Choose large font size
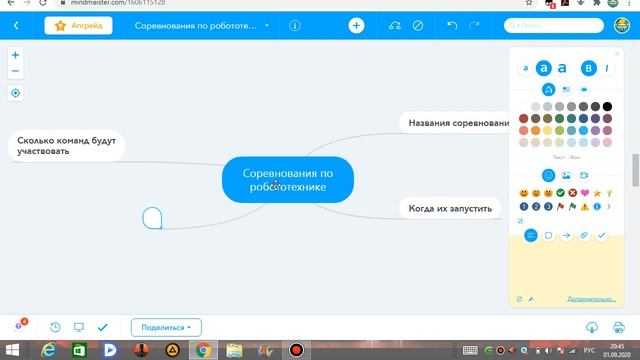This screenshot has width=640, height=360. (562, 68)
